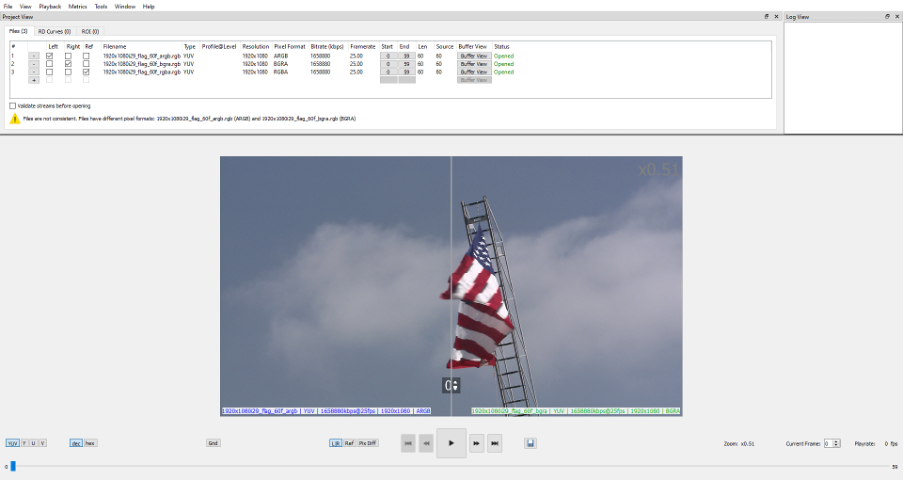Viewport: 904px width, 480px height.
Task: Click the filename 1920x1080i29_flag_60f_rgba.rgb
Action: click(x=142, y=72)
